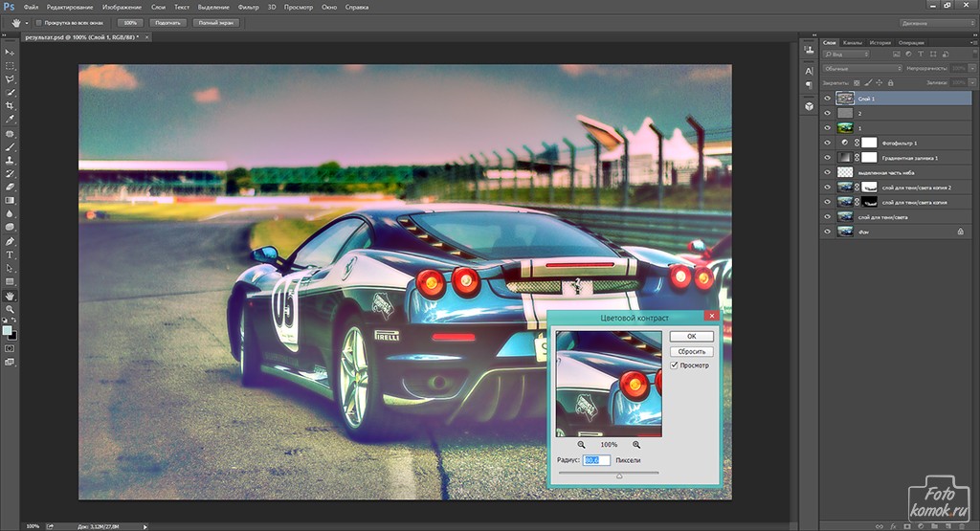Select the Sponge/Dodge tool
Image resolution: width=980 pixels, height=531 pixels.
pyautogui.click(x=10, y=227)
